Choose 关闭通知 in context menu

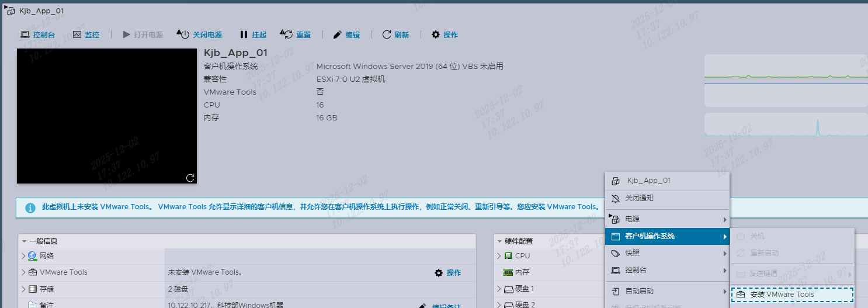click(x=668, y=198)
